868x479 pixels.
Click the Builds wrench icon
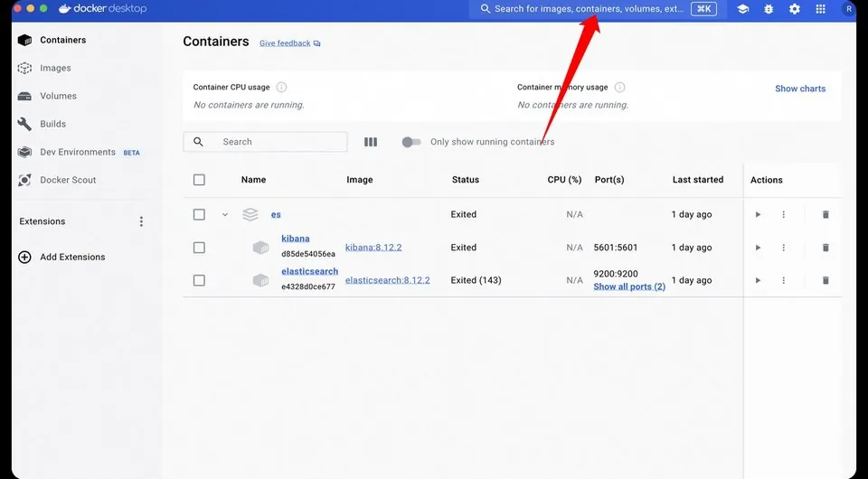click(24, 124)
